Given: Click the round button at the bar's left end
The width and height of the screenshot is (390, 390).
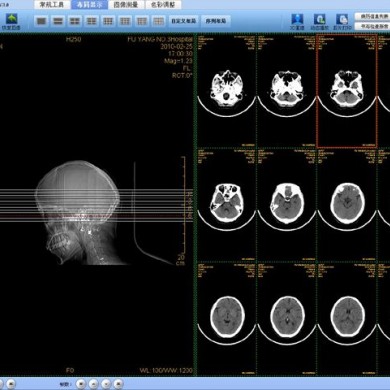Looking at the screenshot, I should (x=10, y=384).
